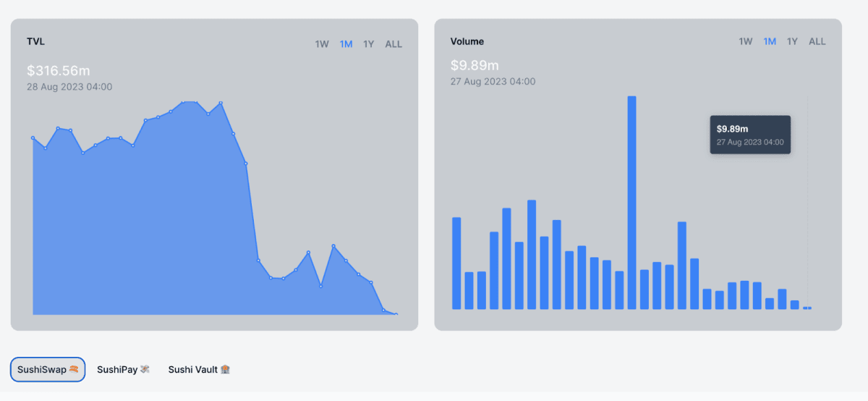Click the sushi emoji icon in SushiSwap tab
The image size is (868, 401).
point(74,369)
